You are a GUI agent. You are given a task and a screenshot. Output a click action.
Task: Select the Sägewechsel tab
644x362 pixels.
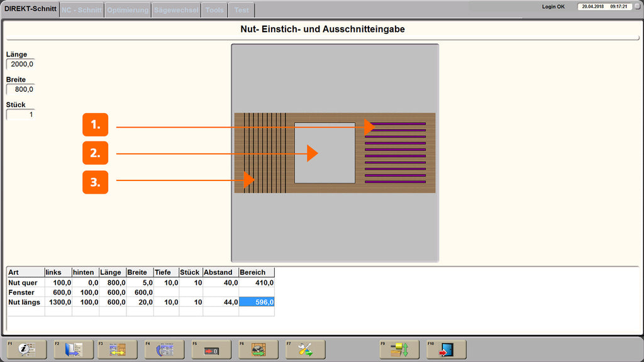click(176, 10)
